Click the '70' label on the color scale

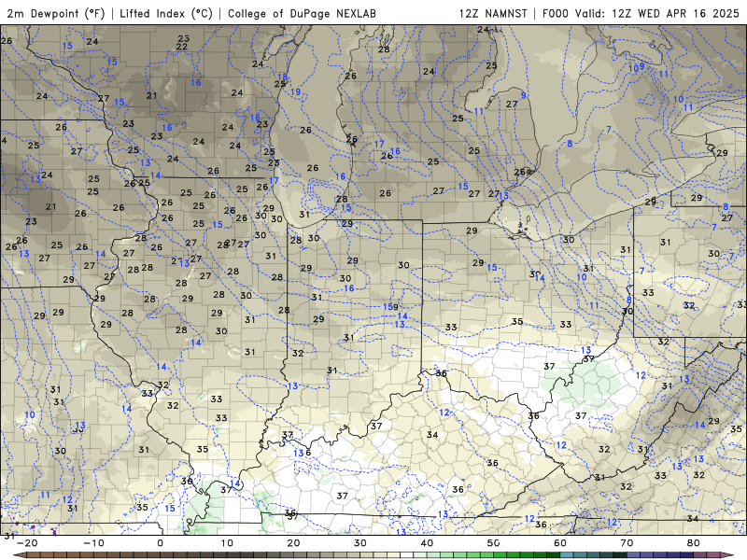pos(627,543)
